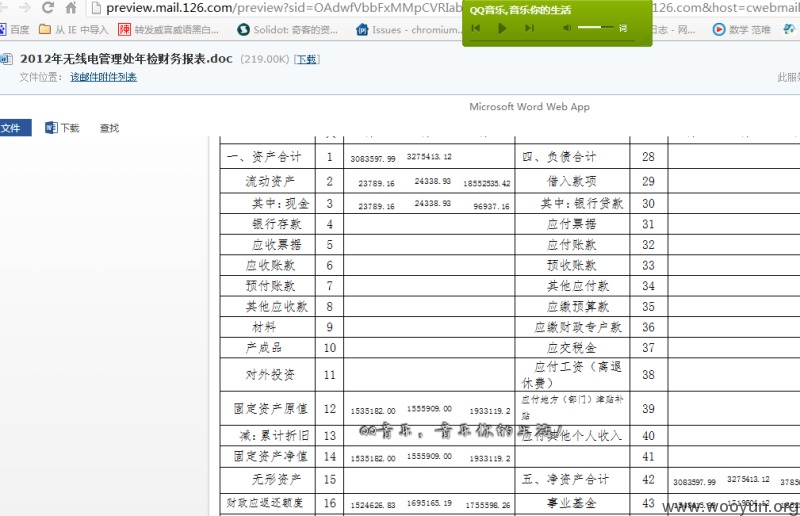800x516 pixels.
Task: Click the value 1524626.83 in row 16
Action: (373, 505)
